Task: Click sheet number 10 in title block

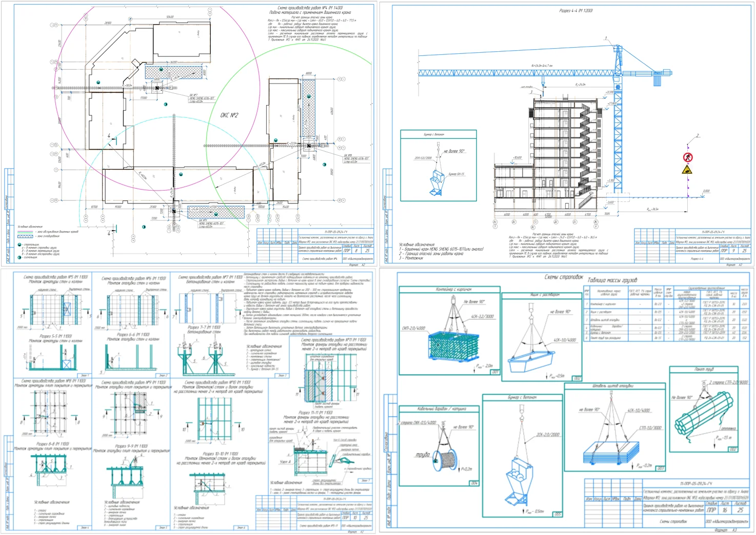Action: pos(355,518)
